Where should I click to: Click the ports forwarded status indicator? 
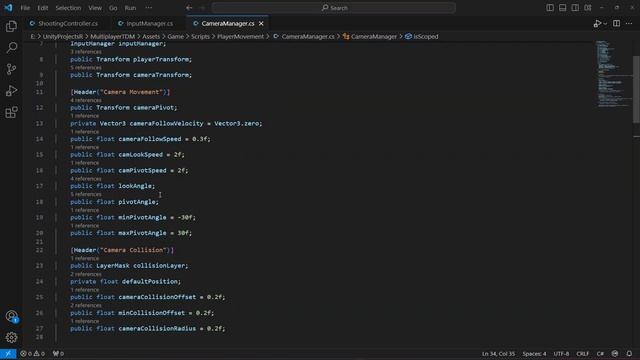58,353
